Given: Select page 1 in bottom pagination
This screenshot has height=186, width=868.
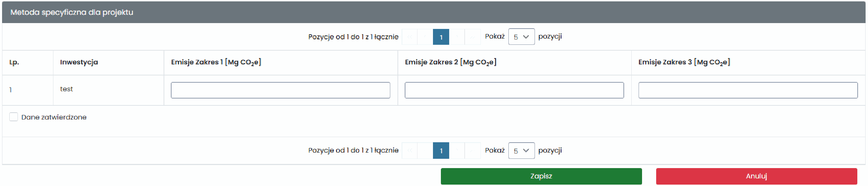Looking at the screenshot, I should (441, 151).
